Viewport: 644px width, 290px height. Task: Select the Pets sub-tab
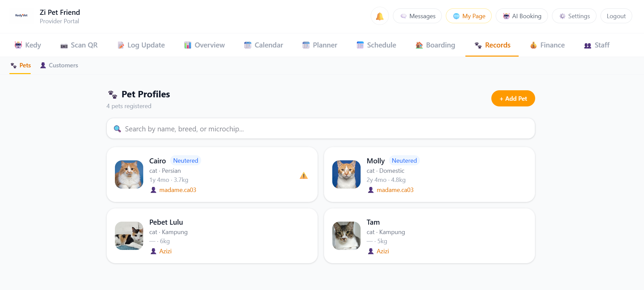point(20,65)
